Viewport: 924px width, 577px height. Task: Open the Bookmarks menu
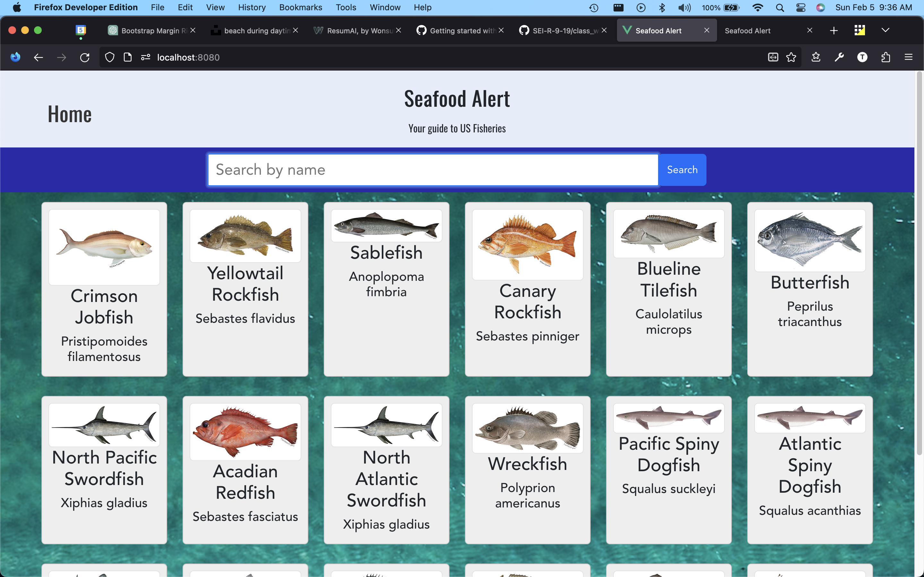[301, 8]
